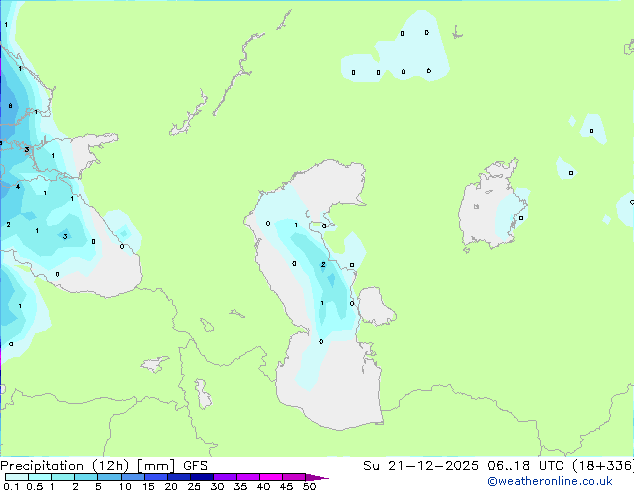Click the '50' legend scale label
Screen dimensions: 634x490
click(x=309, y=486)
